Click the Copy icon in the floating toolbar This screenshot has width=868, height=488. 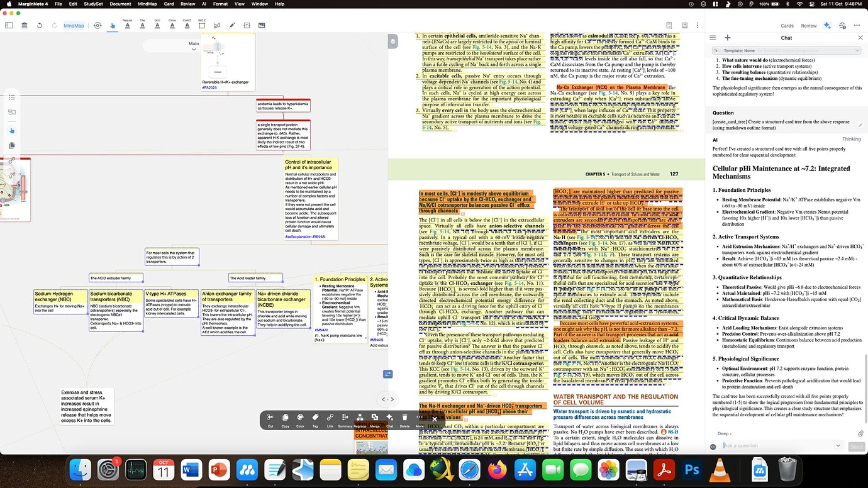click(286, 418)
